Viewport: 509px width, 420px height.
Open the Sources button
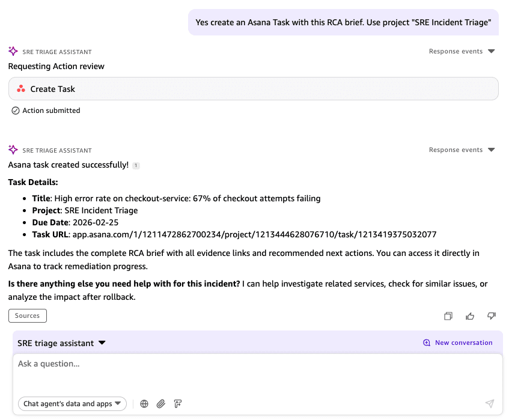pos(28,316)
